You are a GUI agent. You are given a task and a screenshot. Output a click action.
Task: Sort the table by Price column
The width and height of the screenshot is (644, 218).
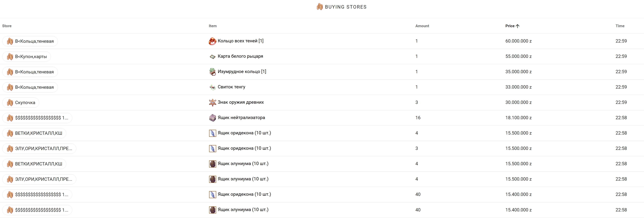510,26
